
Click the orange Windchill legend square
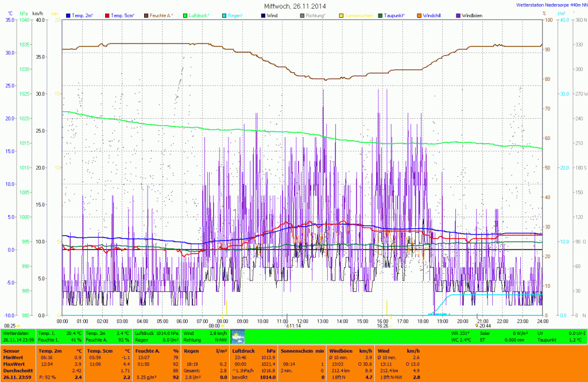417,15
